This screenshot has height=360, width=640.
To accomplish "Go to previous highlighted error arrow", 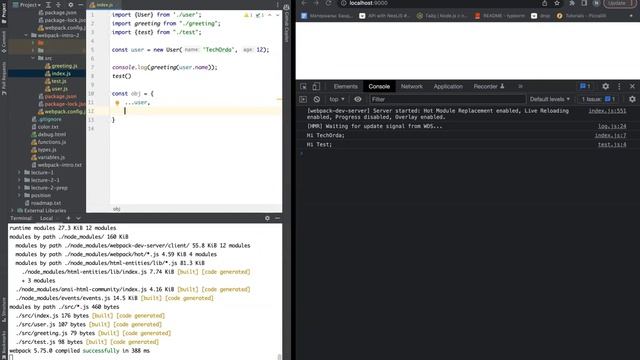I will coord(270,15).
